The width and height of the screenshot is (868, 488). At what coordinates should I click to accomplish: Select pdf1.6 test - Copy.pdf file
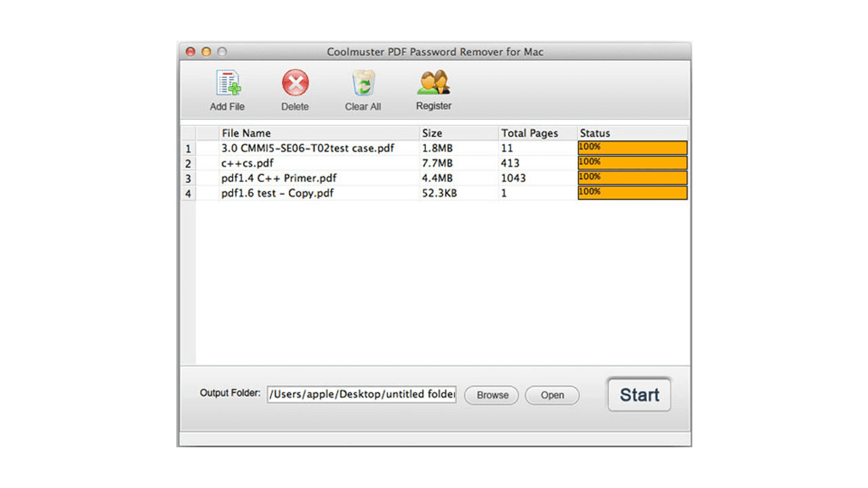click(x=277, y=192)
